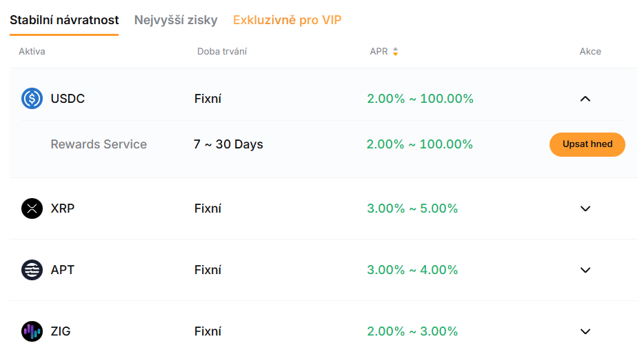Click the USDC coin icon

(32, 99)
